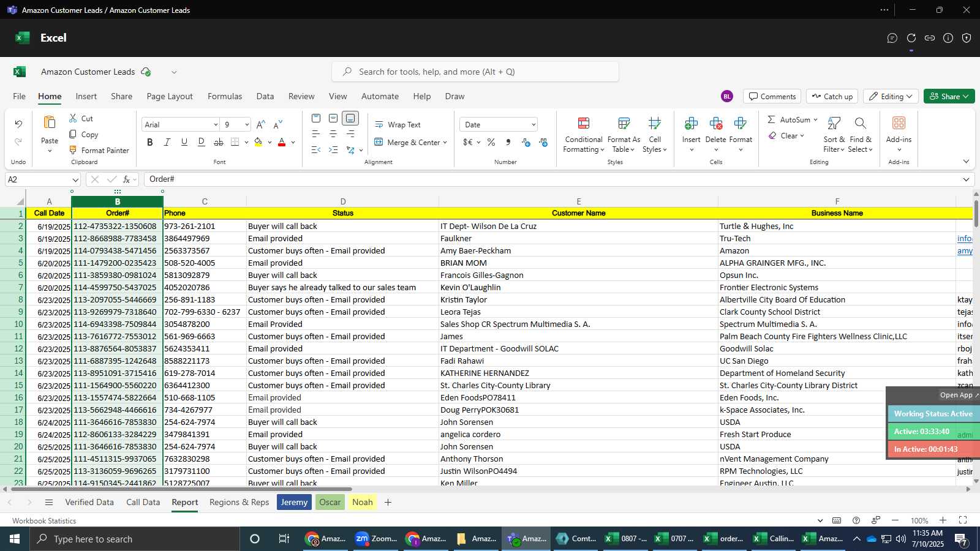980x551 pixels.
Task: Increase font size with grow icon
Action: coord(261,124)
